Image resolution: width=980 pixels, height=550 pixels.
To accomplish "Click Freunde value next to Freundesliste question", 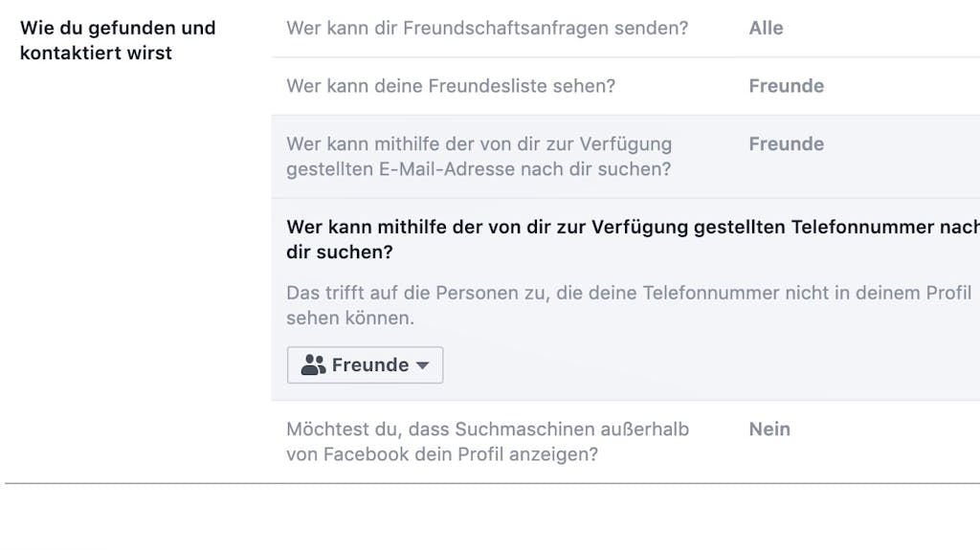I will (787, 86).
